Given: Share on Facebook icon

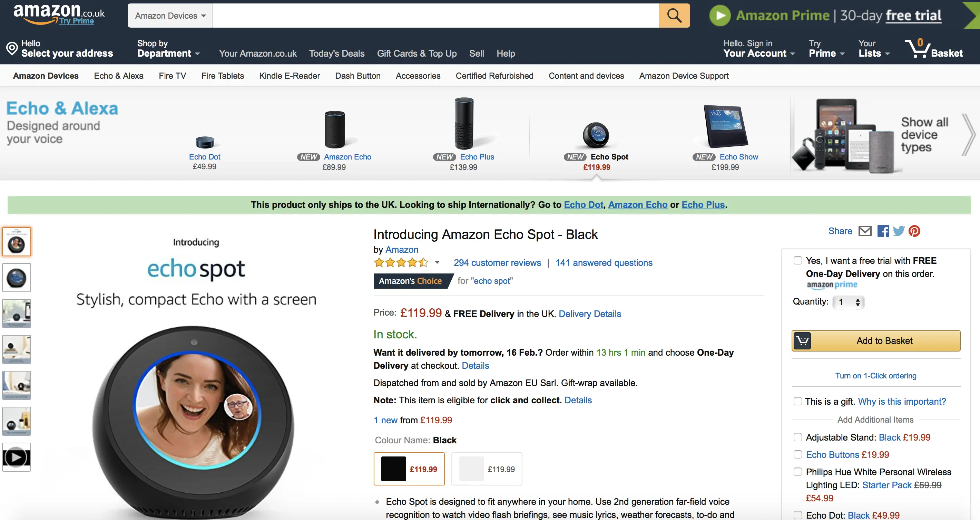Looking at the screenshot, I should (x=883, y=231).
